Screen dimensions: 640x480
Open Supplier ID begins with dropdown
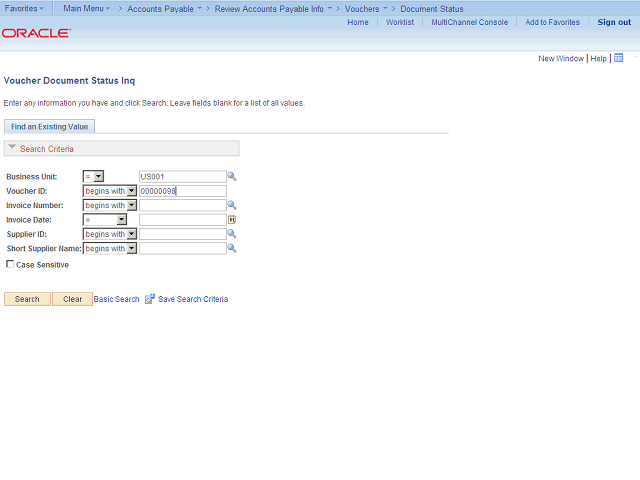[x=110, y=234]
